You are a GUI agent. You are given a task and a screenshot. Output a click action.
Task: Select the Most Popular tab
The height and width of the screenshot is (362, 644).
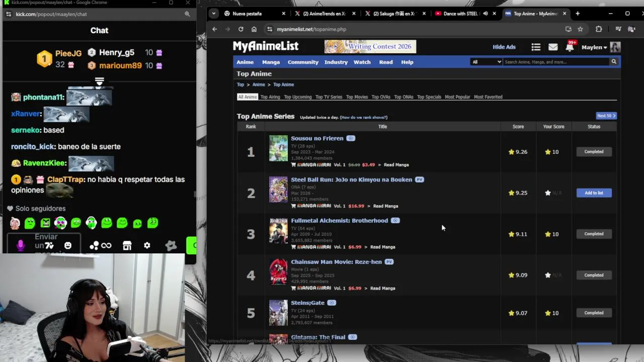click(457, 97)
